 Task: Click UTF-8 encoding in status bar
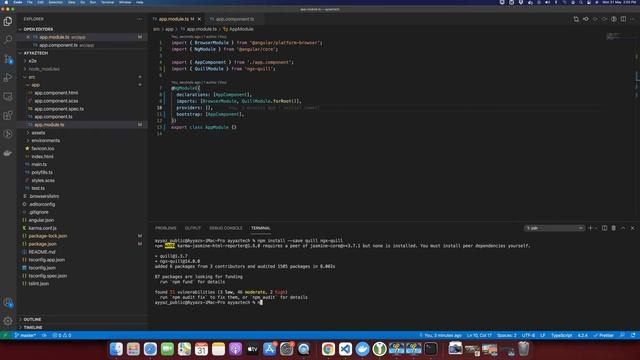click(x=528, y=335)
